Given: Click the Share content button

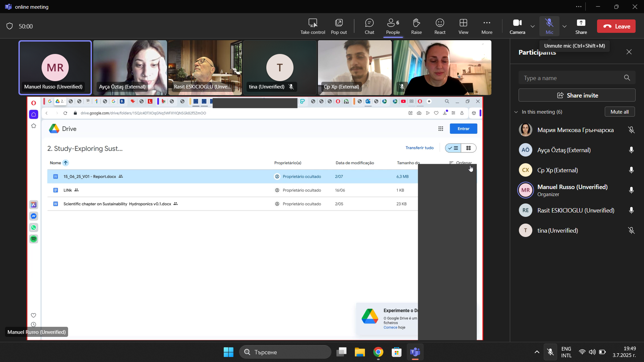Looking at the screenshot, I should (581, 26).
